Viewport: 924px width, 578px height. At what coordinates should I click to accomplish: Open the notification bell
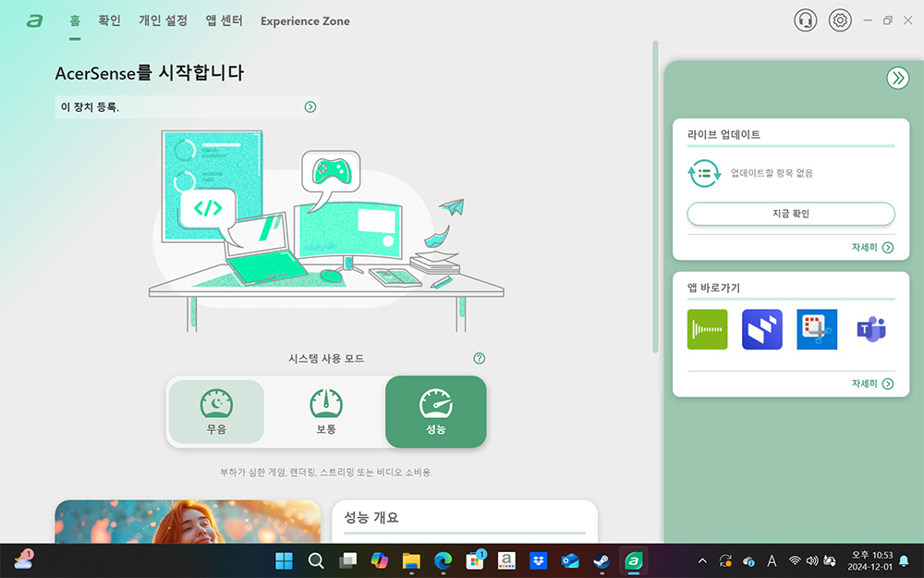[x=904, y=561]
